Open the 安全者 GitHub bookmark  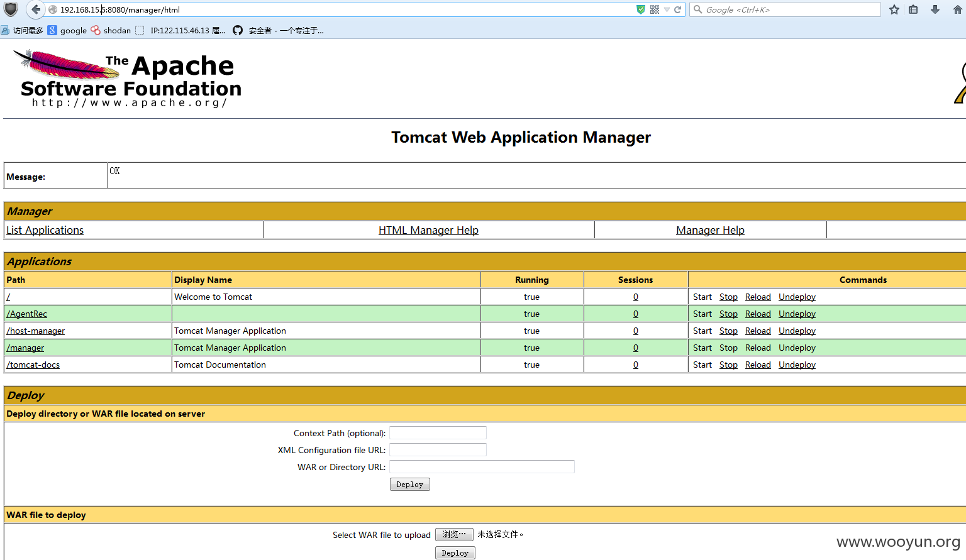tap(279, 30)
